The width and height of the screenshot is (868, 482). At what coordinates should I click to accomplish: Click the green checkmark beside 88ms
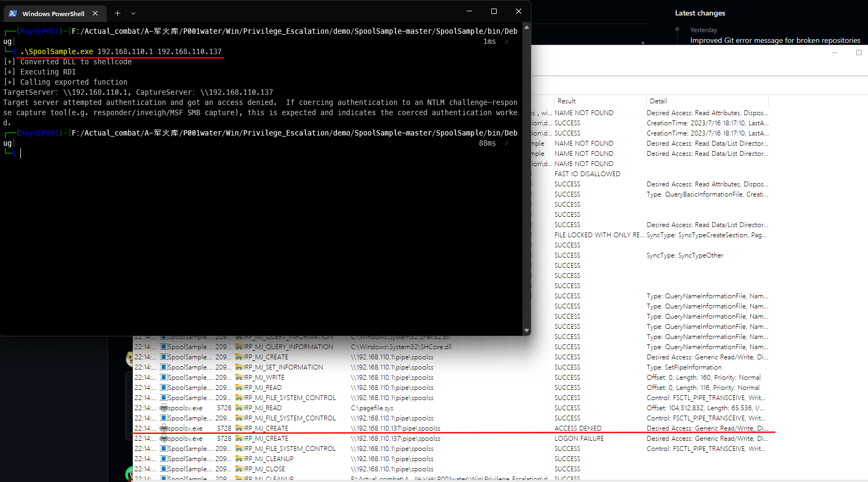point(507,143)
